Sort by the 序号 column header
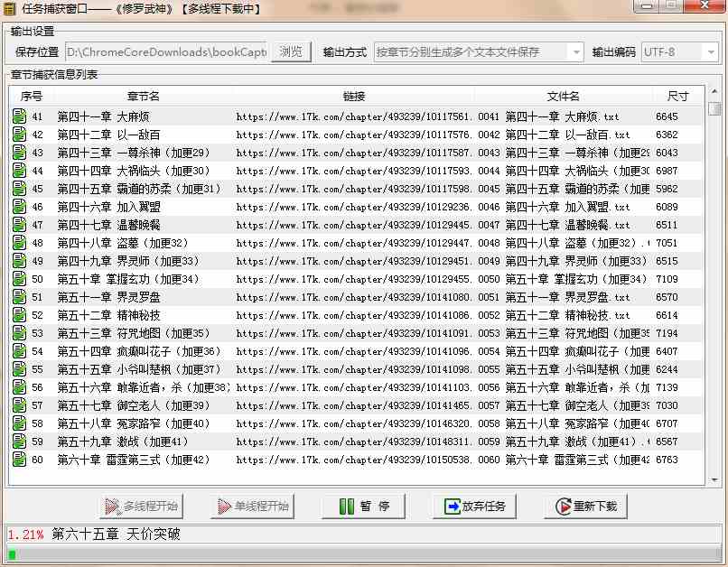This screenshot has height=567, width=728. (31, 96)
